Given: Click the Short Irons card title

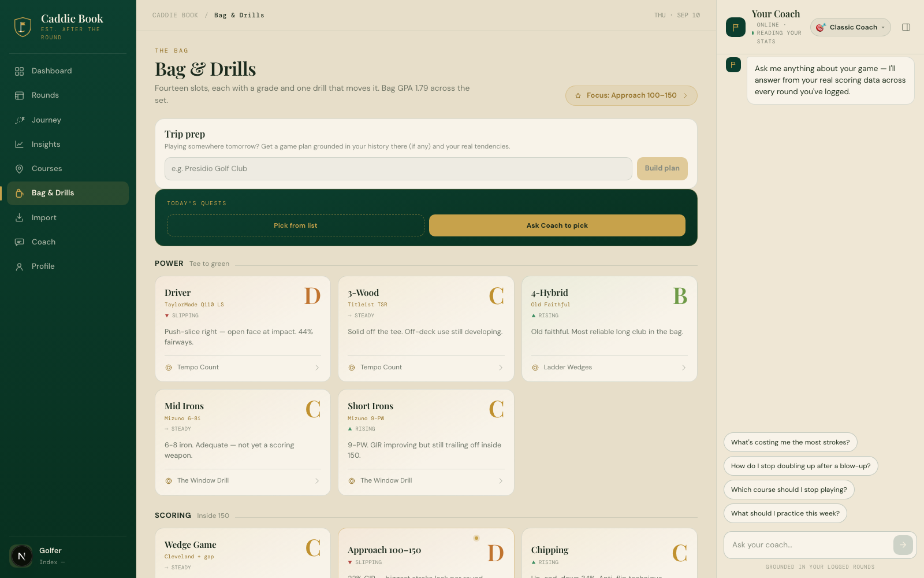Looking at the screenshot, I should [x=370, y=406].
